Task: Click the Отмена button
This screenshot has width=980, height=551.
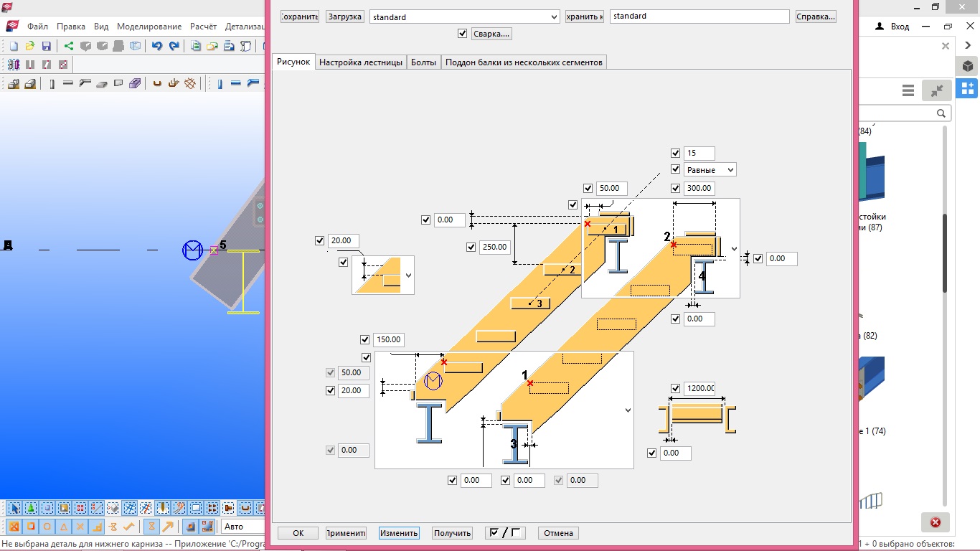Action: [557, 533]
